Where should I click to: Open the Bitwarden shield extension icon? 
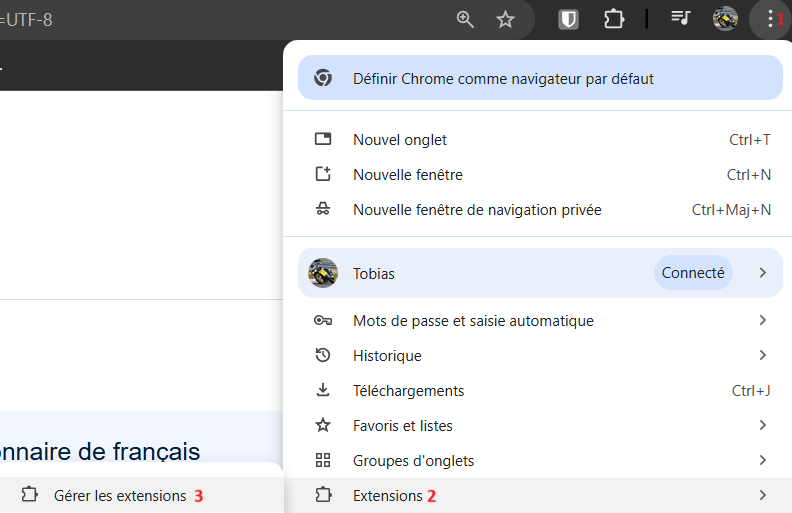pos(568,20)
